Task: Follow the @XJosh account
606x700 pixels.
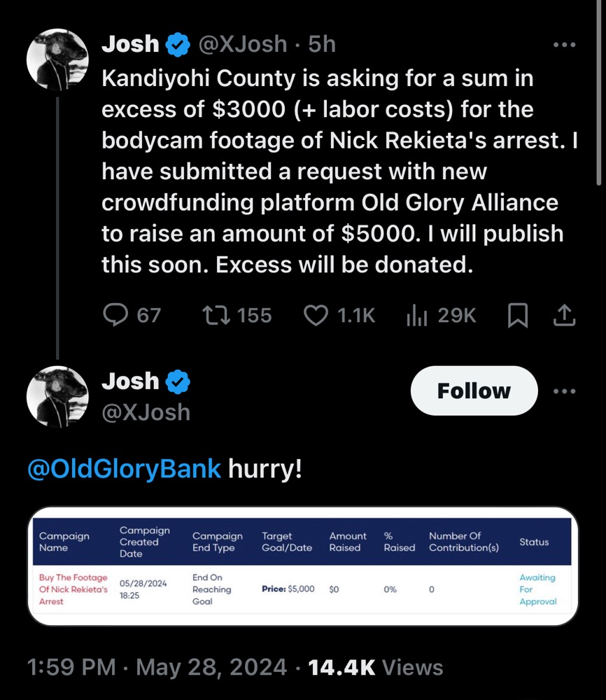Action: click(x=474, y=391)
